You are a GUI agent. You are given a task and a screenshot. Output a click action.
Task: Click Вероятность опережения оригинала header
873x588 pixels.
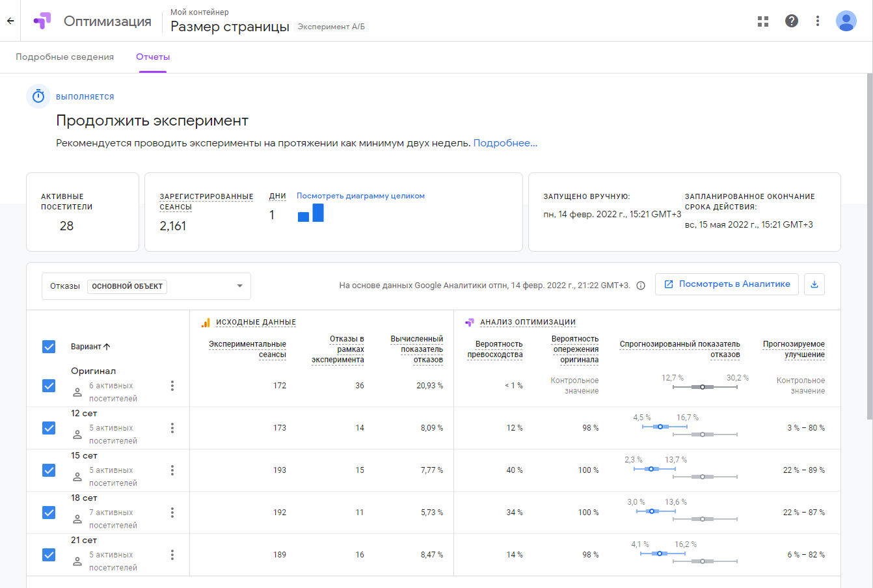pos(575,349)
